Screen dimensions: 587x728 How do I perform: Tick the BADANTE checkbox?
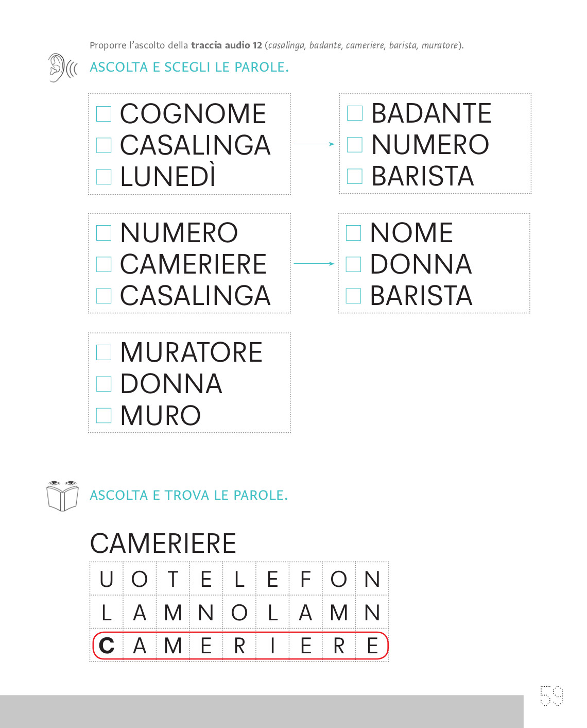click(x=355, y=113)
